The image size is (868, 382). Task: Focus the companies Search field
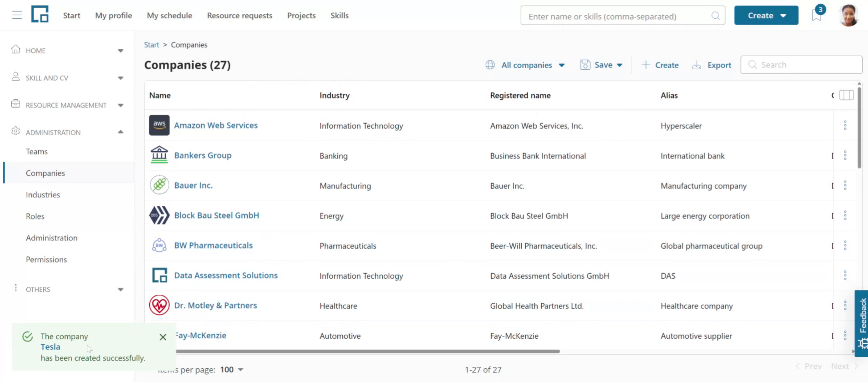(x=801, y=65)
